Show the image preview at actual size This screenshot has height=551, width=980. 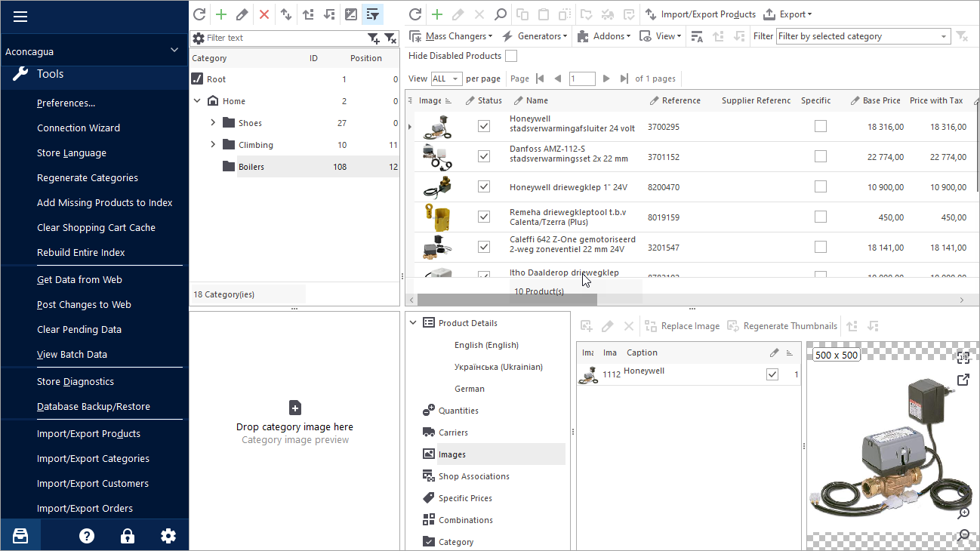(x=963, y=358)
